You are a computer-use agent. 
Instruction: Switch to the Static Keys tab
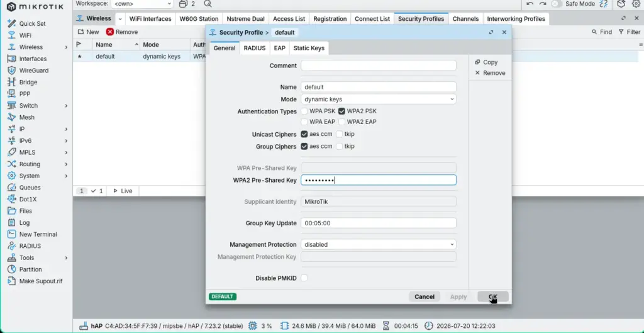tap(309, 48)
